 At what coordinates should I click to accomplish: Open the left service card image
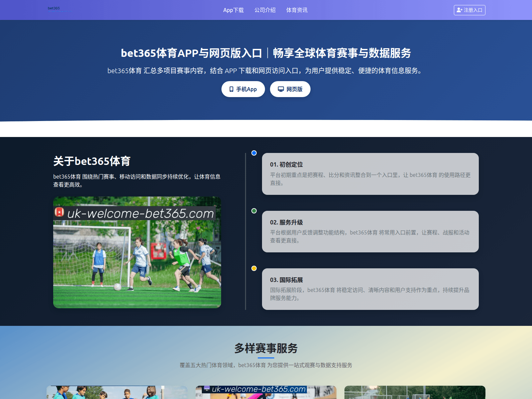(x=117, y=392)
